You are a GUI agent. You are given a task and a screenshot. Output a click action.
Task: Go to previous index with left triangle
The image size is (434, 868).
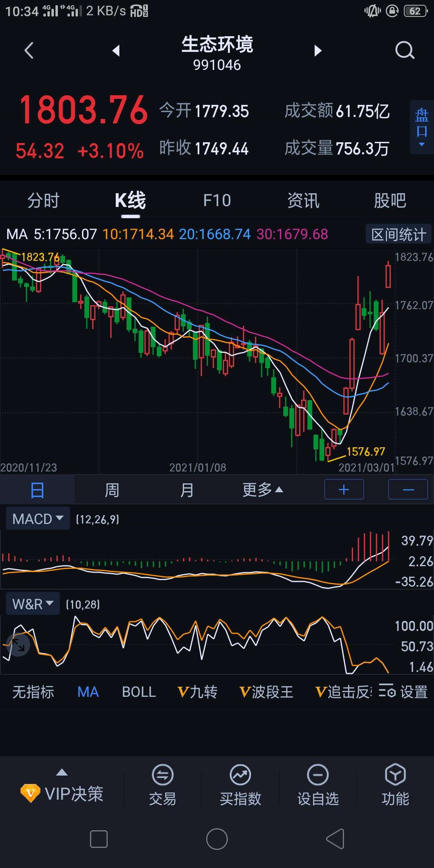point(116,51)
